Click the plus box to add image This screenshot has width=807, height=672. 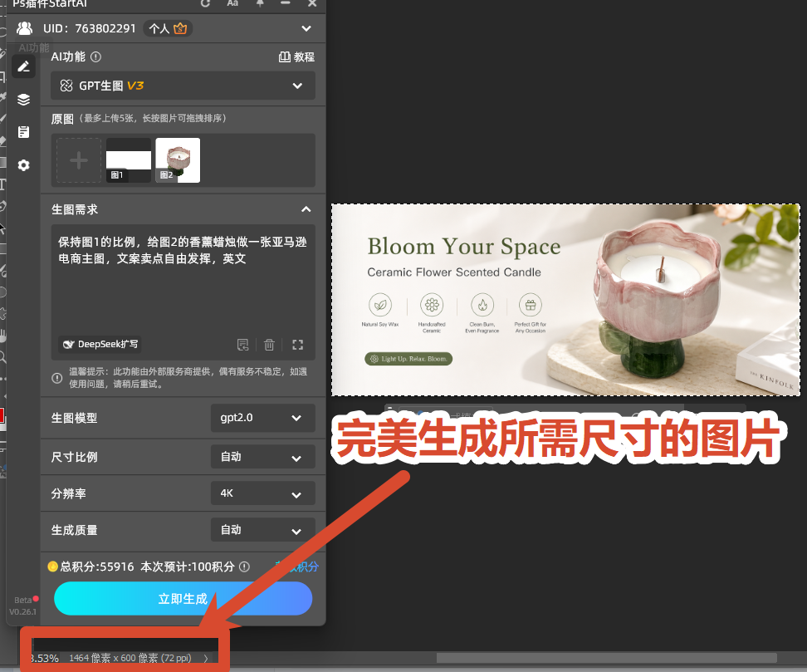click(79, 160)
